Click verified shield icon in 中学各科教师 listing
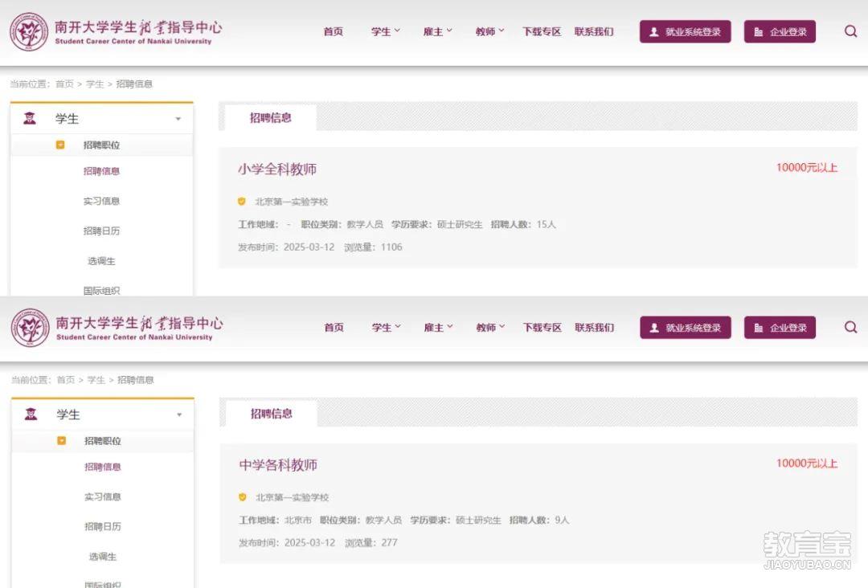The height and width of the screenshot is (588, 868). click(x=243, y=497)
